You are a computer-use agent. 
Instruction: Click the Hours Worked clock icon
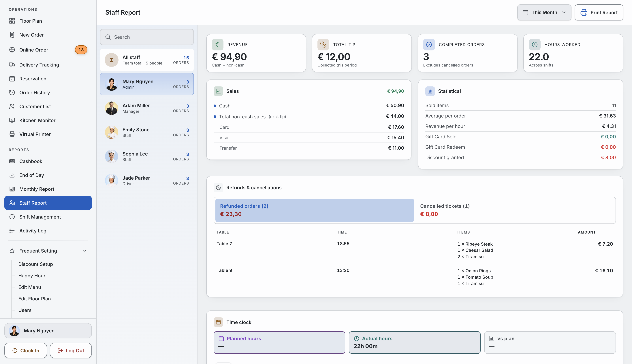pyautogui.click(x=534, y=45)
